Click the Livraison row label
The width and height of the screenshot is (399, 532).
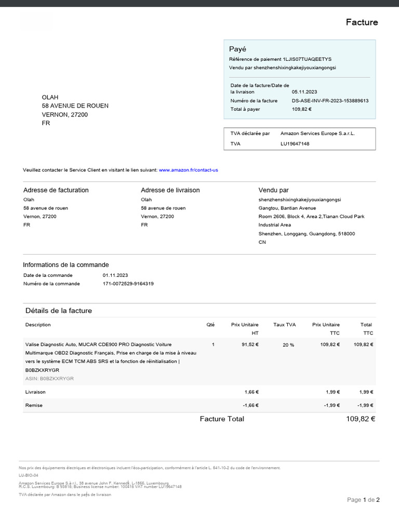[35, 392]
